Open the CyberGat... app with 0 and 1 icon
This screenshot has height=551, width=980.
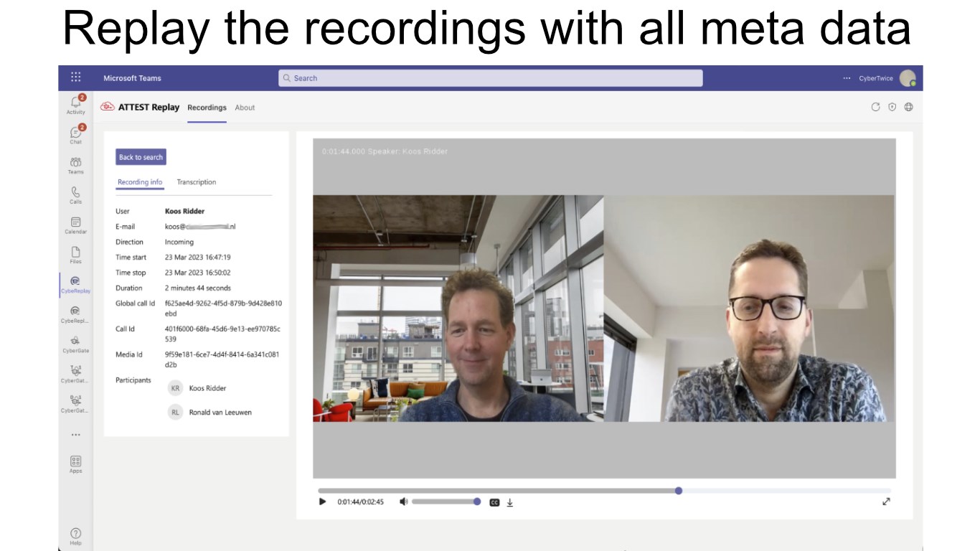pyautogui.click(x=75, y=404)
